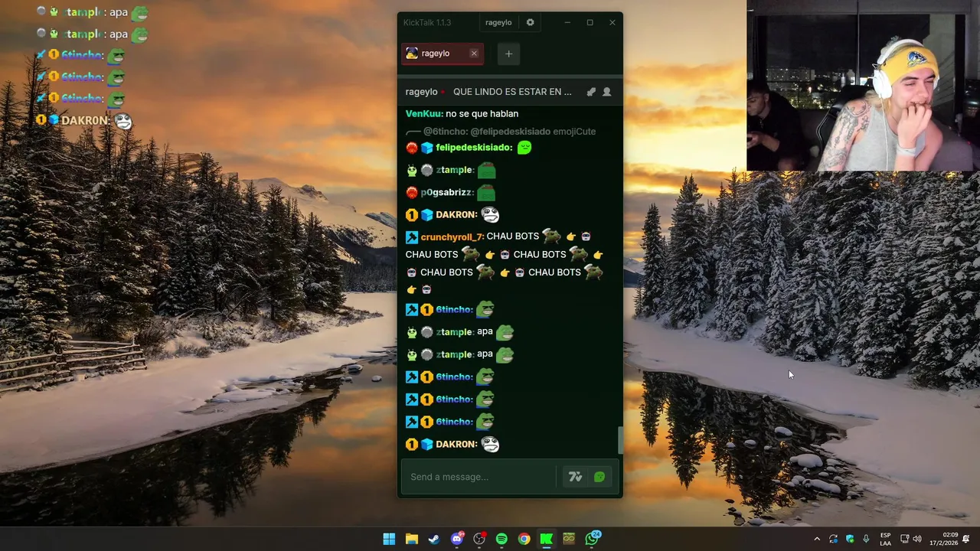Focus the Send a message input field
The image size is (980, 551).
pyautogui.click(x=479, y=477)
